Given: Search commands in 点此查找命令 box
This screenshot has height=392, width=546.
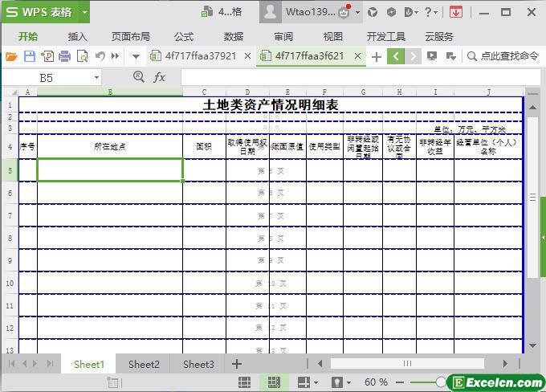Looking at the screenshot, I should 503,56.
